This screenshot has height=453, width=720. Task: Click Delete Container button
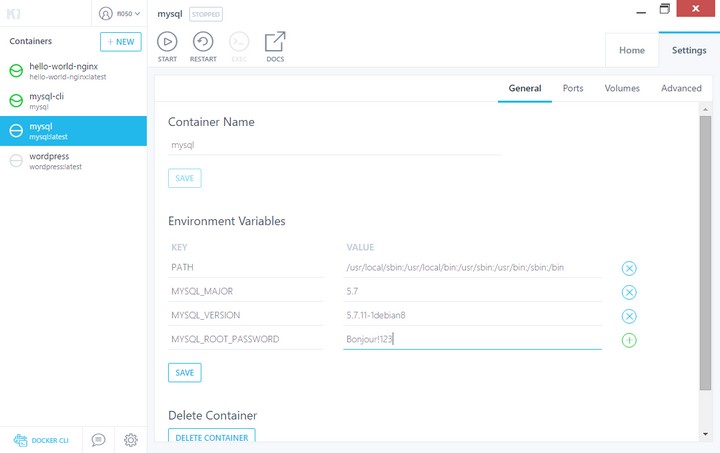coord(212,436)
